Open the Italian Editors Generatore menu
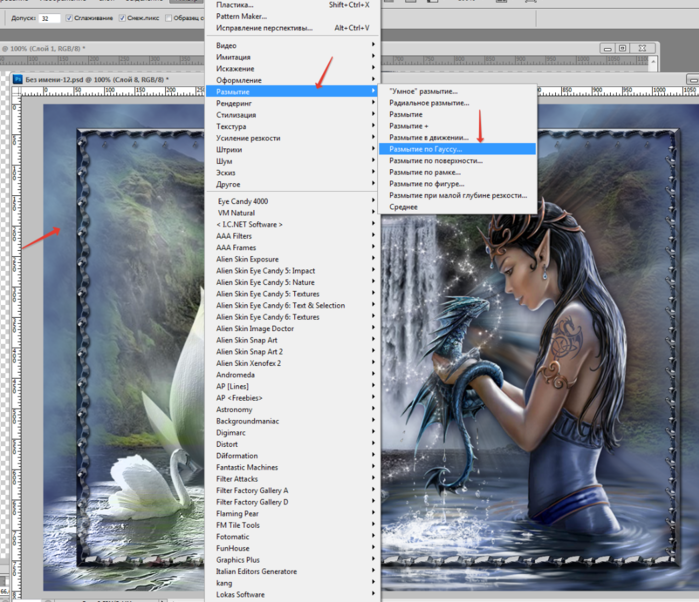Viewport: 699px width, 602px height. [293, 572]
